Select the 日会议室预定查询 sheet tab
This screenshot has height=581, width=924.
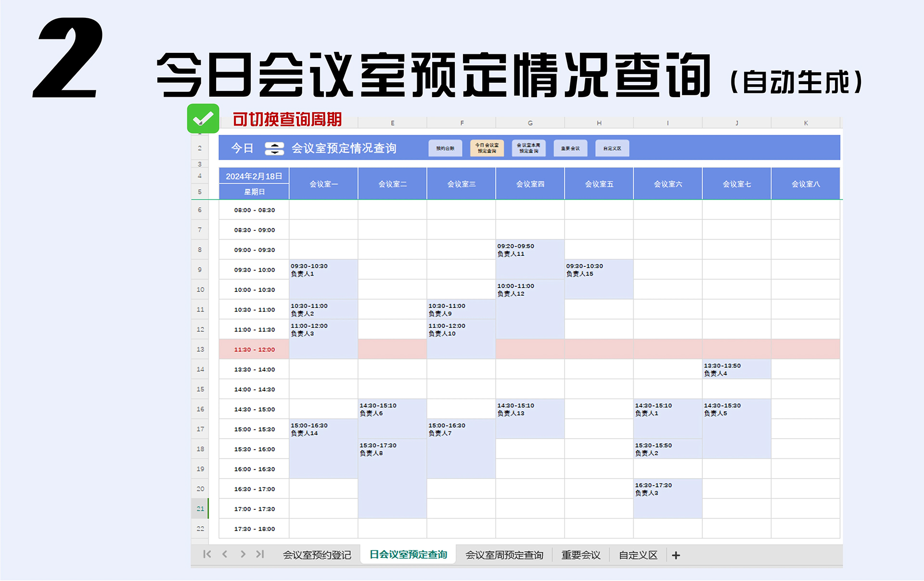[x=408, y=555]
